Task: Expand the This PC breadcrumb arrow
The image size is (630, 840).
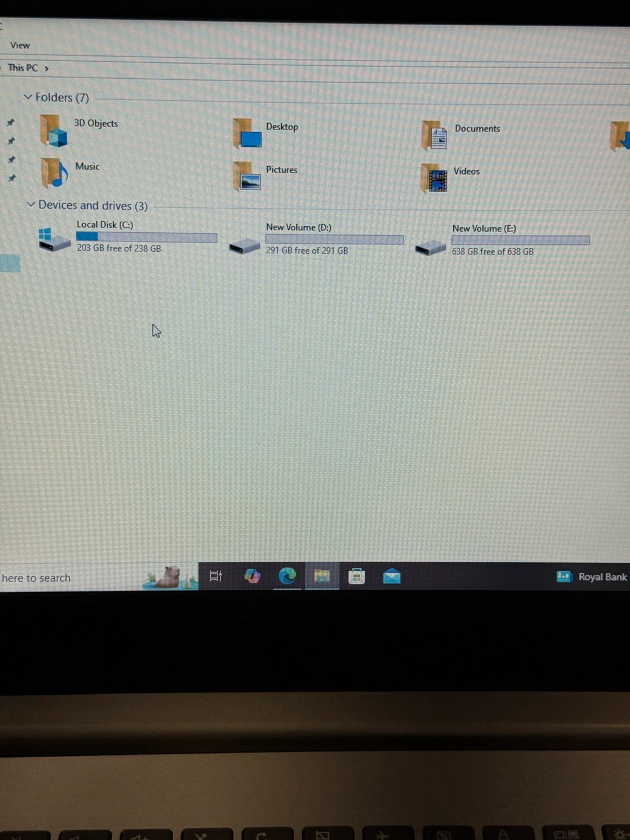Action: pos(47,69)
